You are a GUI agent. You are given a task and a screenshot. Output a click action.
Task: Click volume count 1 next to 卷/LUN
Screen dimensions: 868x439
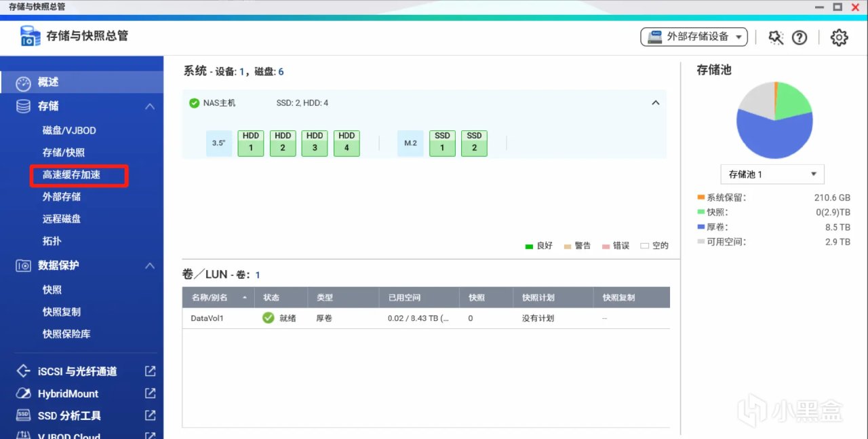pos(258,275)
